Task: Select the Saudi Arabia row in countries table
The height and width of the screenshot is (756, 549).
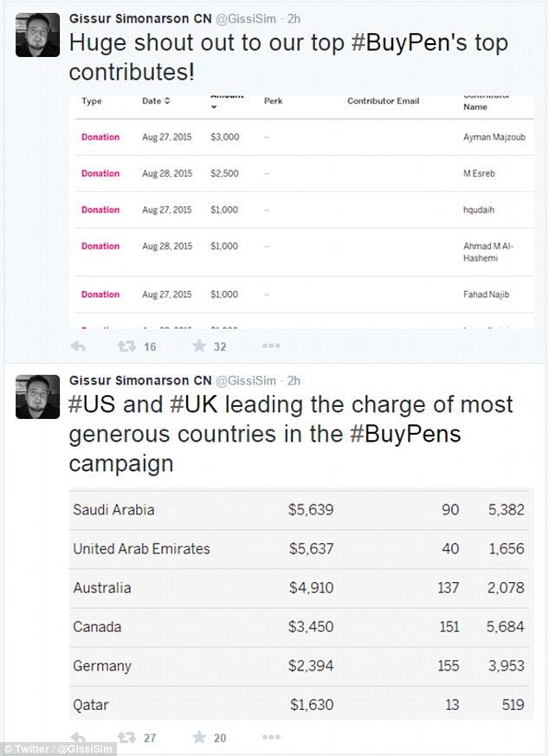Action: (x=300, y=509)
